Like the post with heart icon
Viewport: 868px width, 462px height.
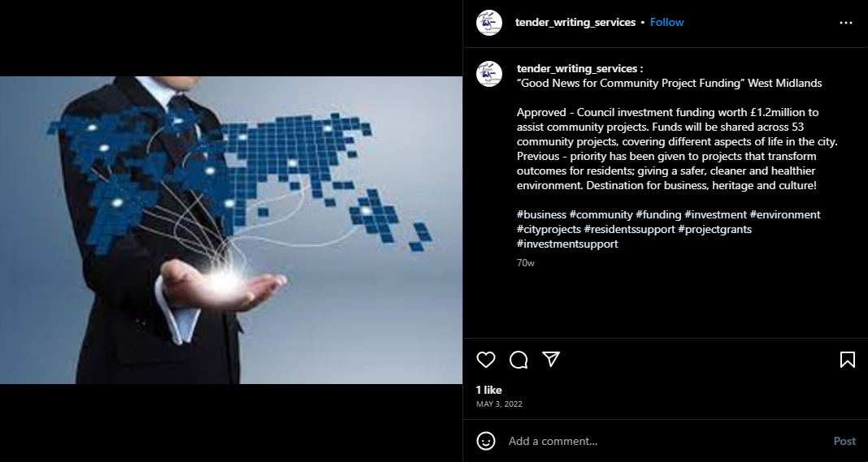(x=485, y=360)
